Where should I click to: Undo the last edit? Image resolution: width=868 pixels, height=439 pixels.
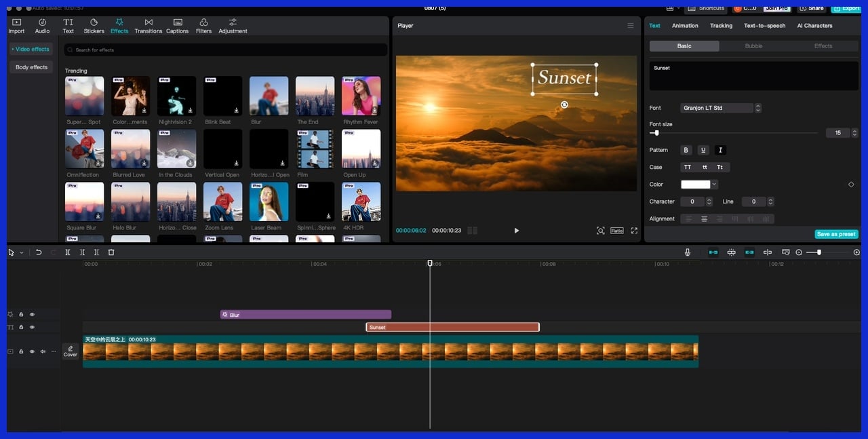pyautogui.click(x=39, y=252)
